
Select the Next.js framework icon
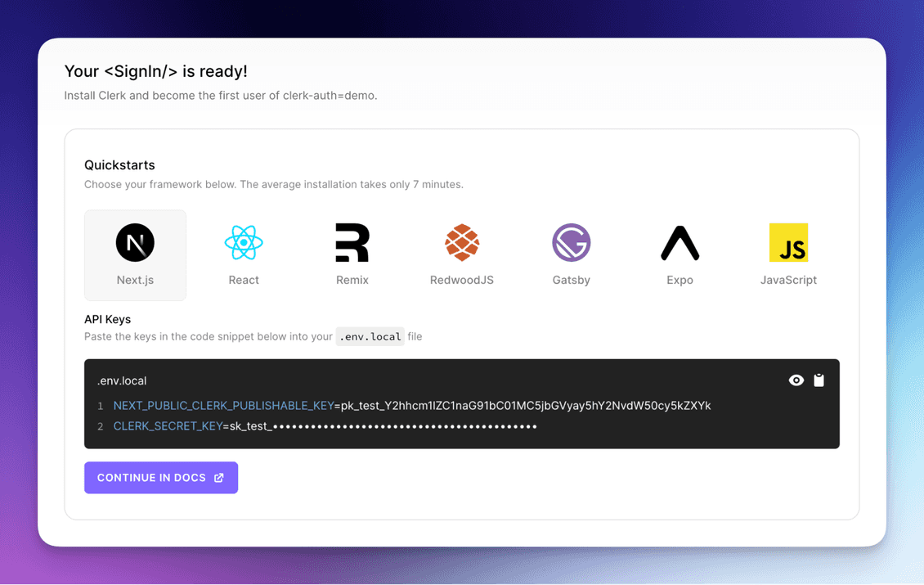(135, 242)
